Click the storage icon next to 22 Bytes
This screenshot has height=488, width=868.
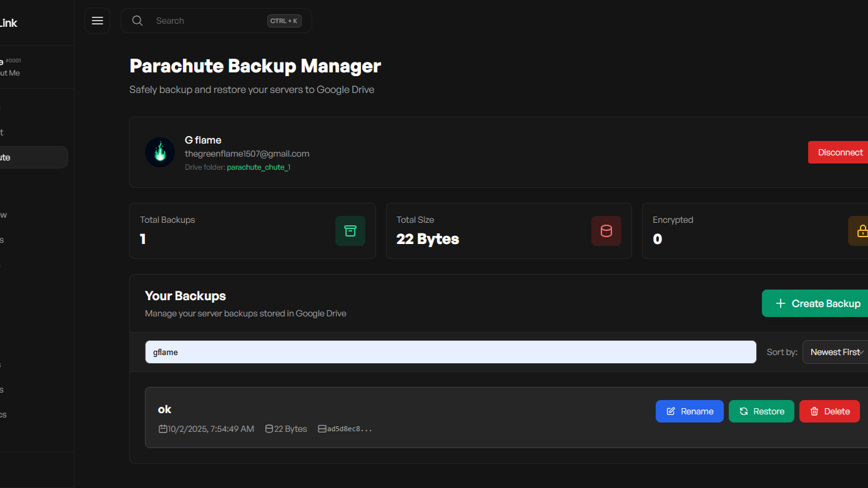click(x=269, y=429)
